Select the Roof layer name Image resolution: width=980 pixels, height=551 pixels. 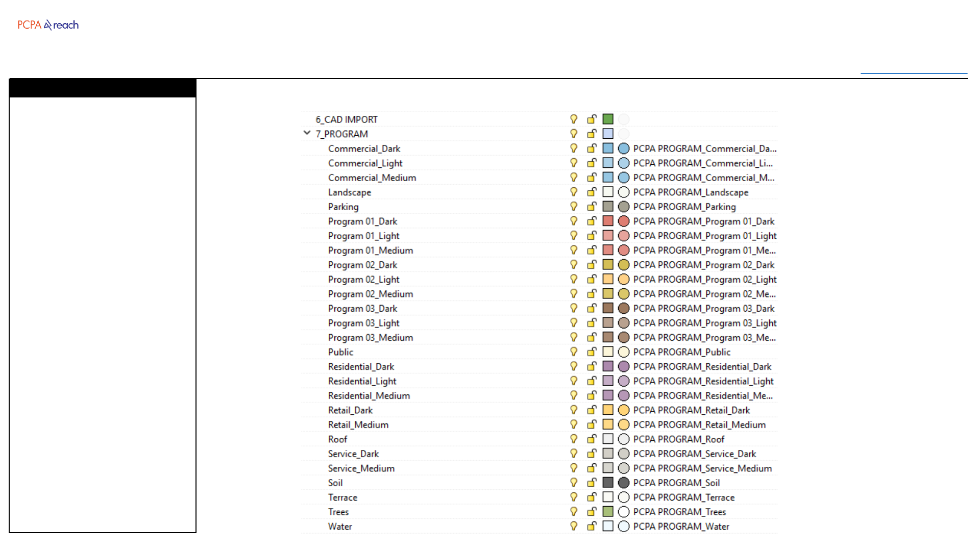(337, 439)
